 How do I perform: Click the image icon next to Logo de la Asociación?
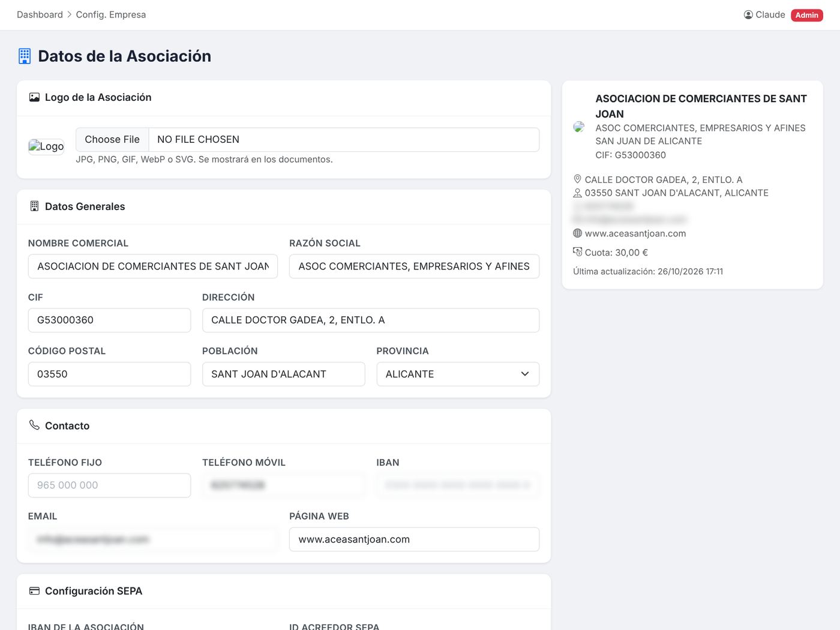click(35, 97)
